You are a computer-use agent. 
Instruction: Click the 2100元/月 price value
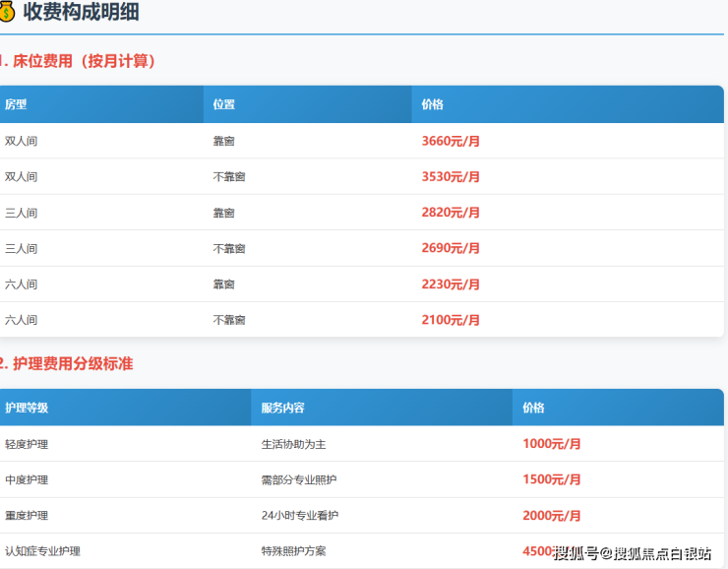coord(451,320)
